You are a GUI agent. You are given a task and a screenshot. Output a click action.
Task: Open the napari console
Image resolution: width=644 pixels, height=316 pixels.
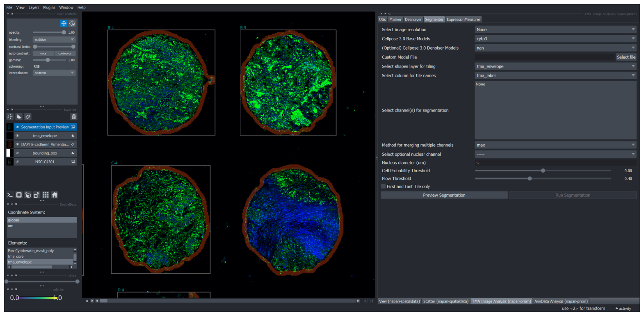[x=10, y=195]
